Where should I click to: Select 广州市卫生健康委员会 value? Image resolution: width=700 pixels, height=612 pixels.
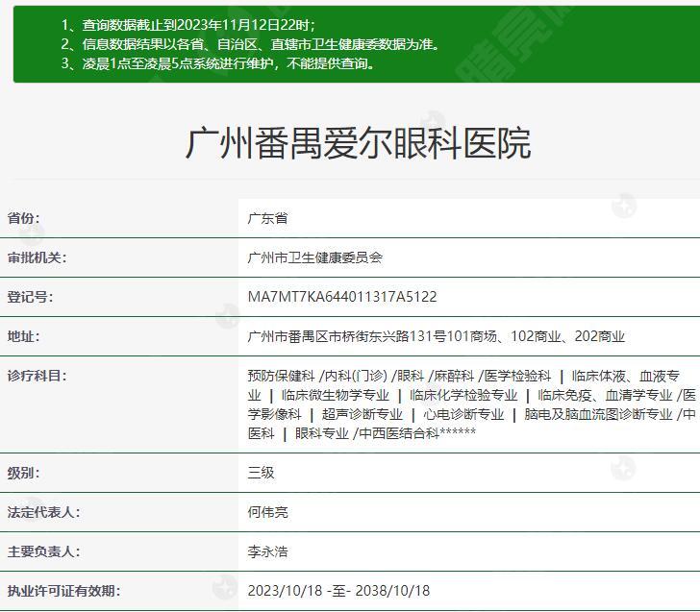pyautogui.click(x=315, y=257)
